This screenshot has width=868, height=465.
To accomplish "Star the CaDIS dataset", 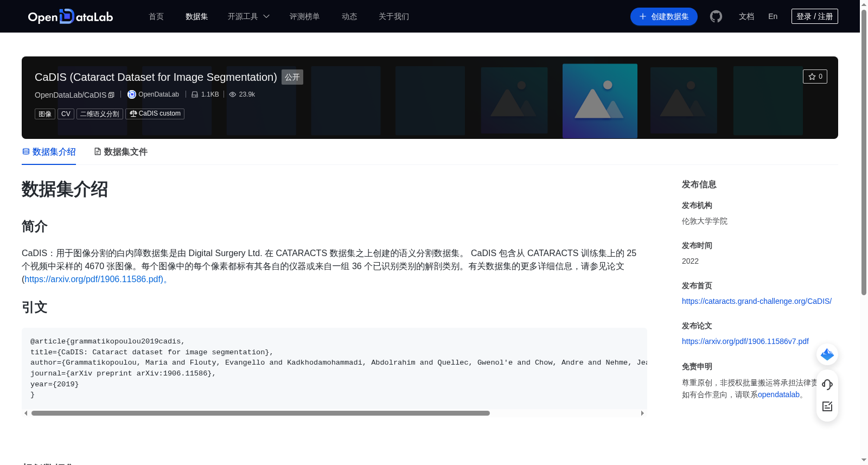I will point(815,77).
